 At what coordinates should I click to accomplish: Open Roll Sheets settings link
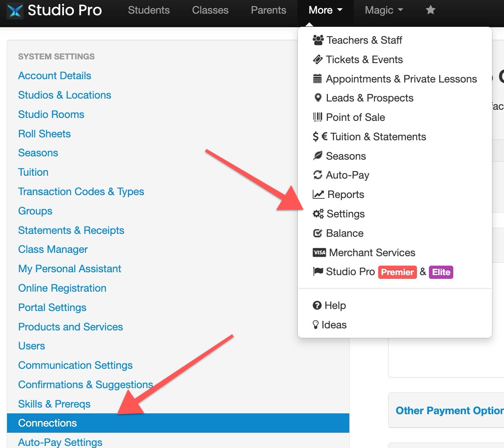pos(45,134)
